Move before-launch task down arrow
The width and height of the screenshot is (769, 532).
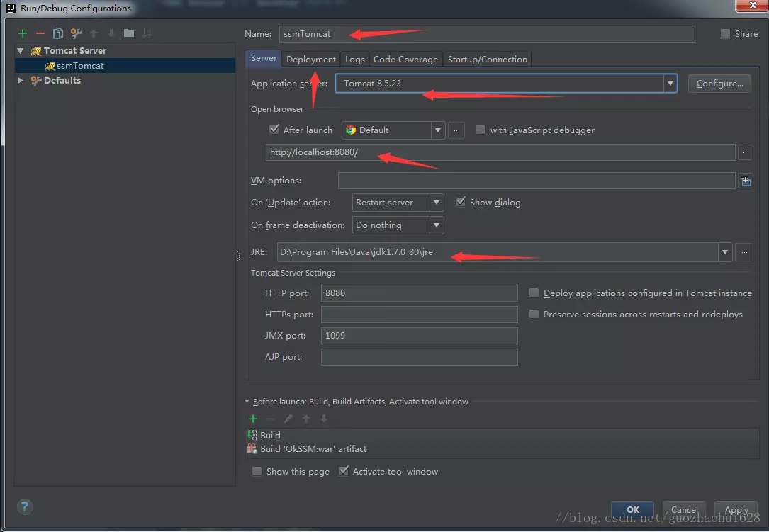324,419
